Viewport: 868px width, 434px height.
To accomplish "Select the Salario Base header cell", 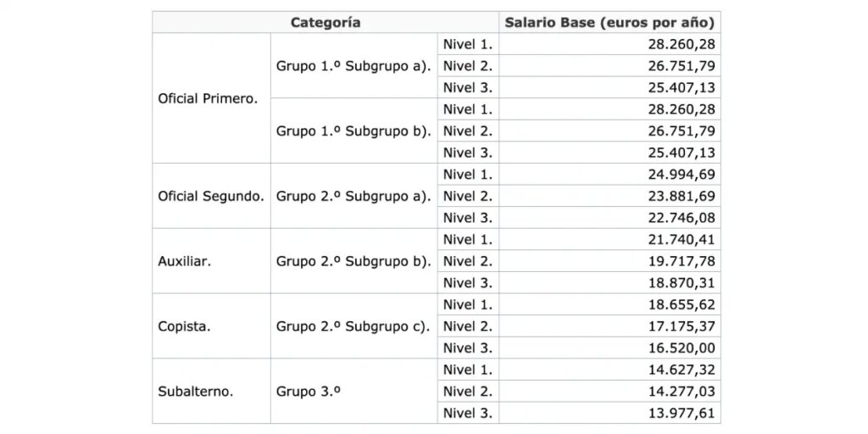I will click(x=609, y=22).
